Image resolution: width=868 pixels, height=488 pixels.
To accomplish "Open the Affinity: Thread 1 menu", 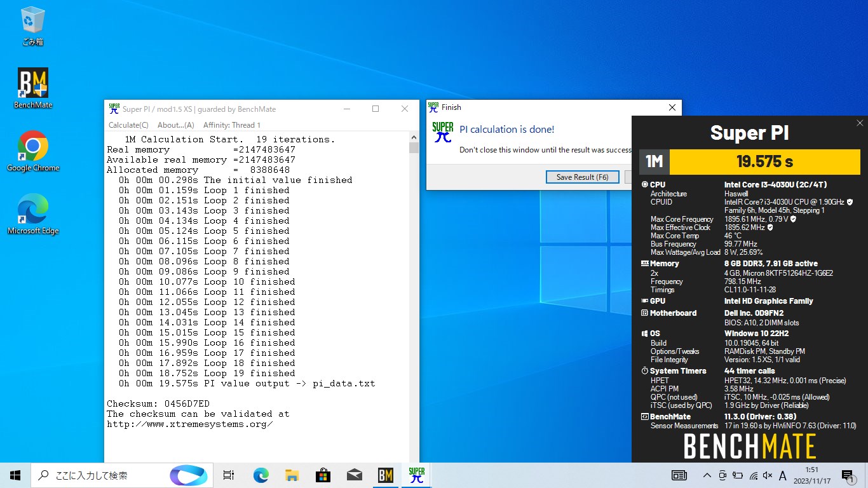I will coord(232,125).
